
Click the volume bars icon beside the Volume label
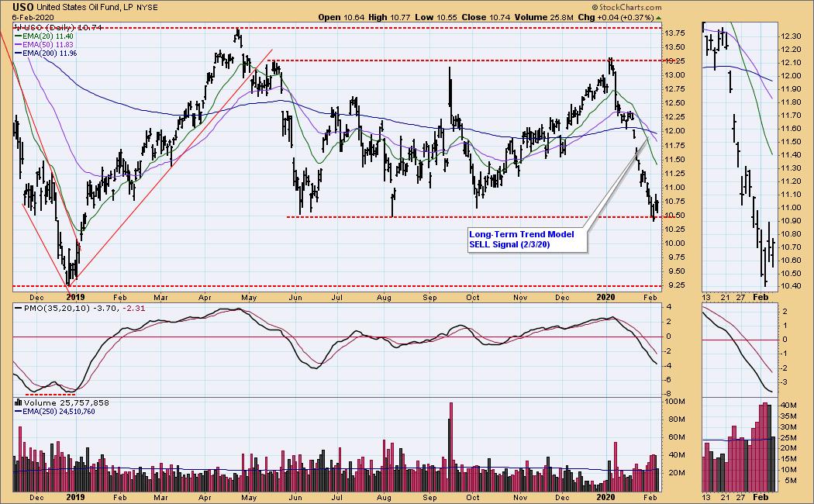[x=18, y=402]
